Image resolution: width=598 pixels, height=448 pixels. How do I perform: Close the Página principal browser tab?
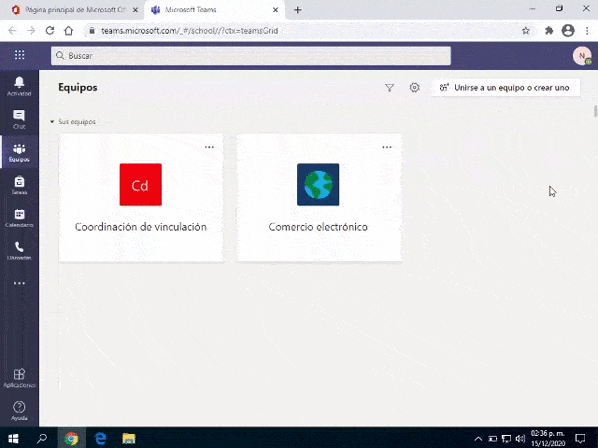coord(135,10)
